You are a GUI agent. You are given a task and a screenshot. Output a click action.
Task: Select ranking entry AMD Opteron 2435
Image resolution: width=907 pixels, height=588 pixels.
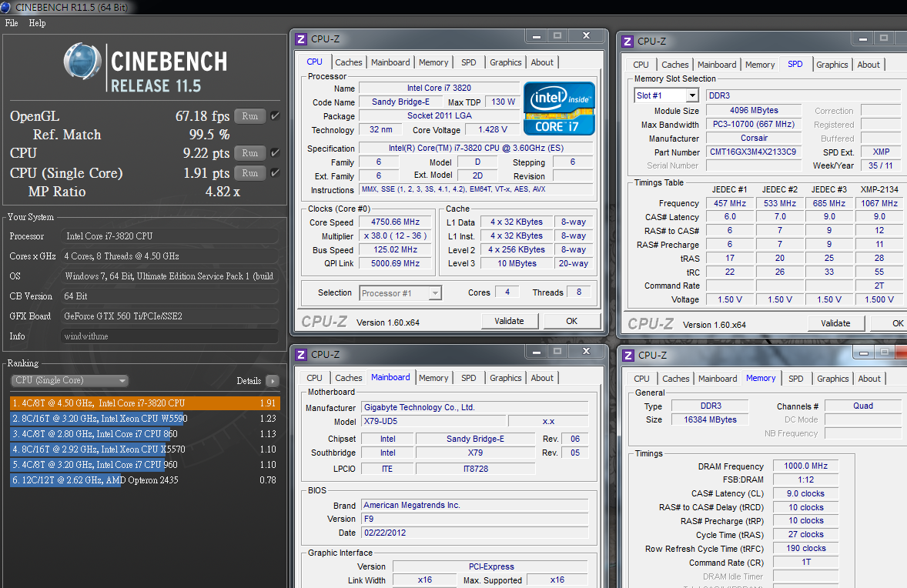pyautogui.click(x=145, y=480)
